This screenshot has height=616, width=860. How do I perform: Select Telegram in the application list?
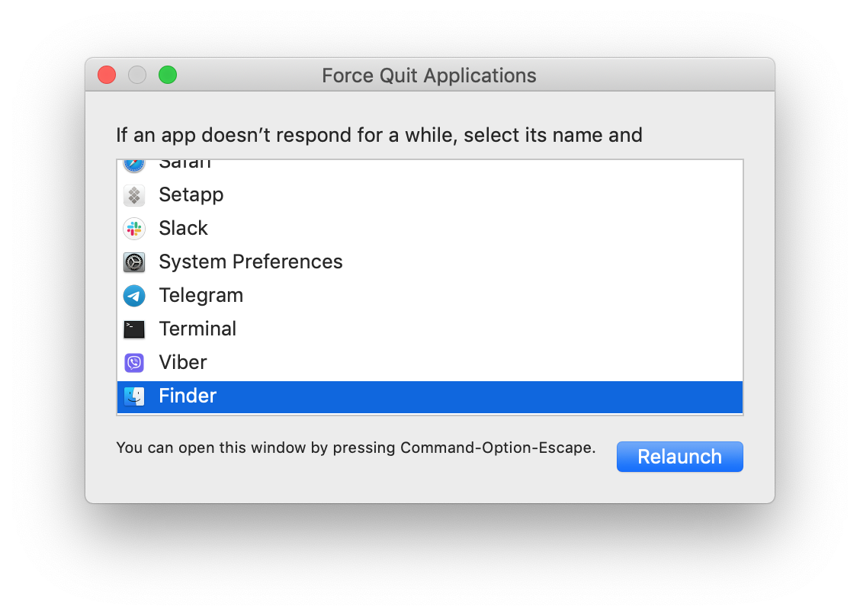coord(430,296)
